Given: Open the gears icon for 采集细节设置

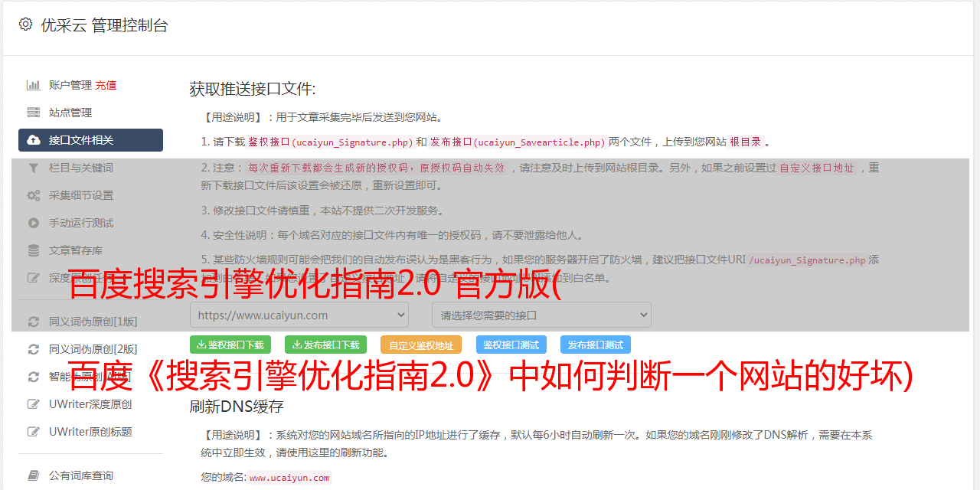Looking at the screenshot, I should click(x=34, y=195).
